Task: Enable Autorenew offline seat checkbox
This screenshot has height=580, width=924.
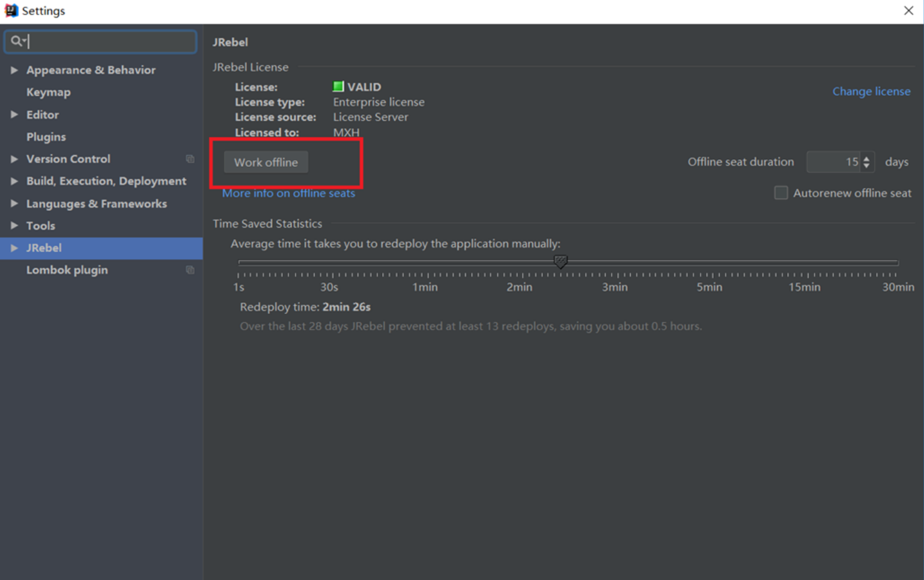Action: coord(781,193)
